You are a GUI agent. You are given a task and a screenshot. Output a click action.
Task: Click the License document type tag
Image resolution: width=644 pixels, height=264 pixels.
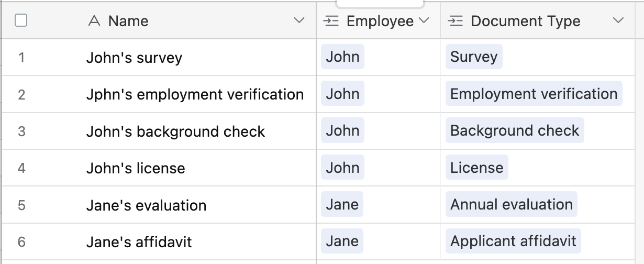[x=477, y=168]
